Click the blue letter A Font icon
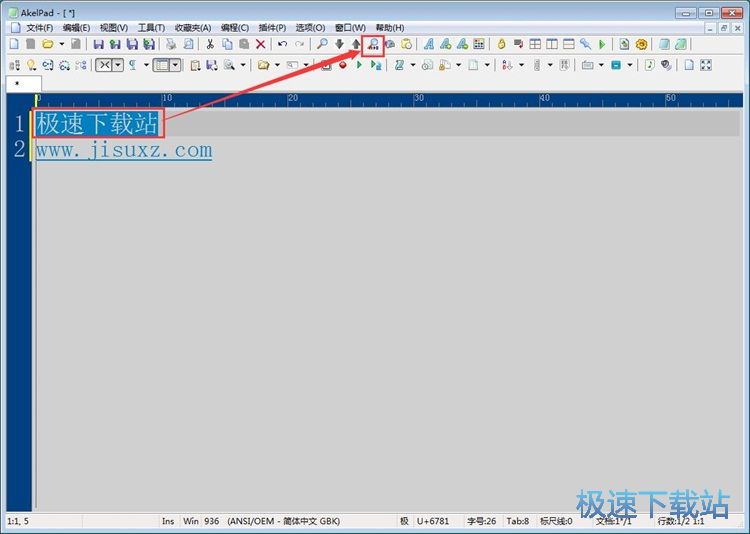Screen dimensions: 750x534 pos(429,44)
